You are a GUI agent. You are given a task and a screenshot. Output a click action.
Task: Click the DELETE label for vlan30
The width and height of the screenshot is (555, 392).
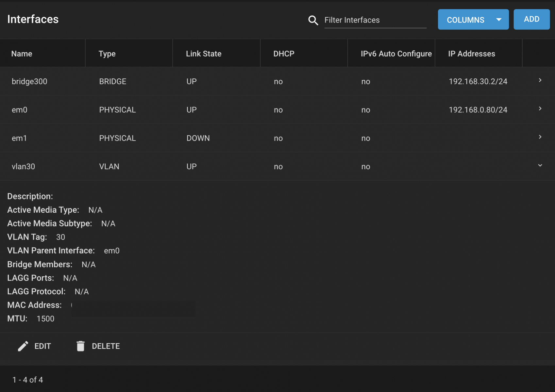pos(106,346)
